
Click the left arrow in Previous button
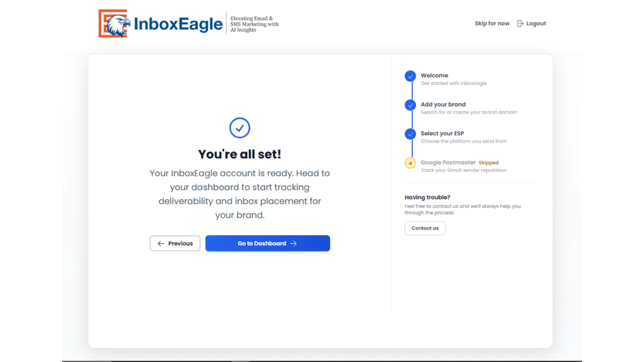161,243
